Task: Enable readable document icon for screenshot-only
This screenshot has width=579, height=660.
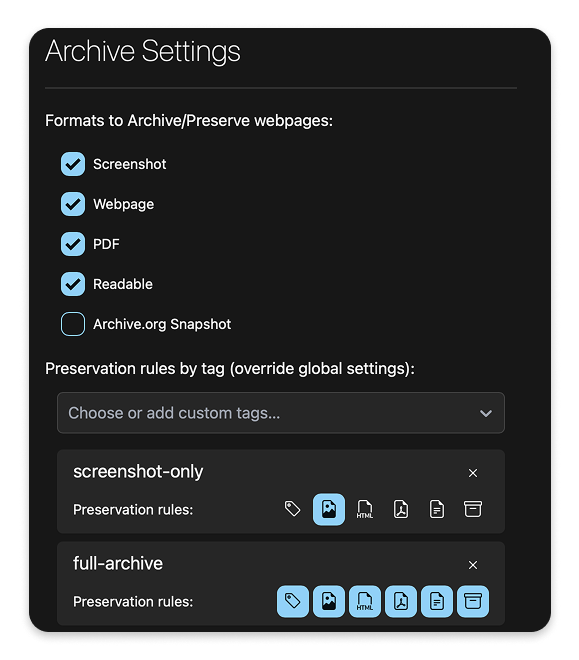Action: point(437,509)
